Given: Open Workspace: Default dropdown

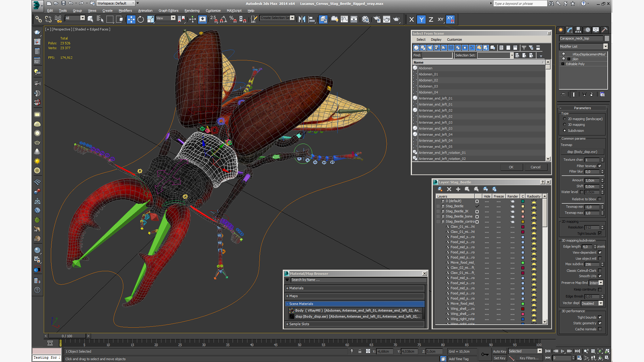Looking at the screenshot, I should click(116, 3).
